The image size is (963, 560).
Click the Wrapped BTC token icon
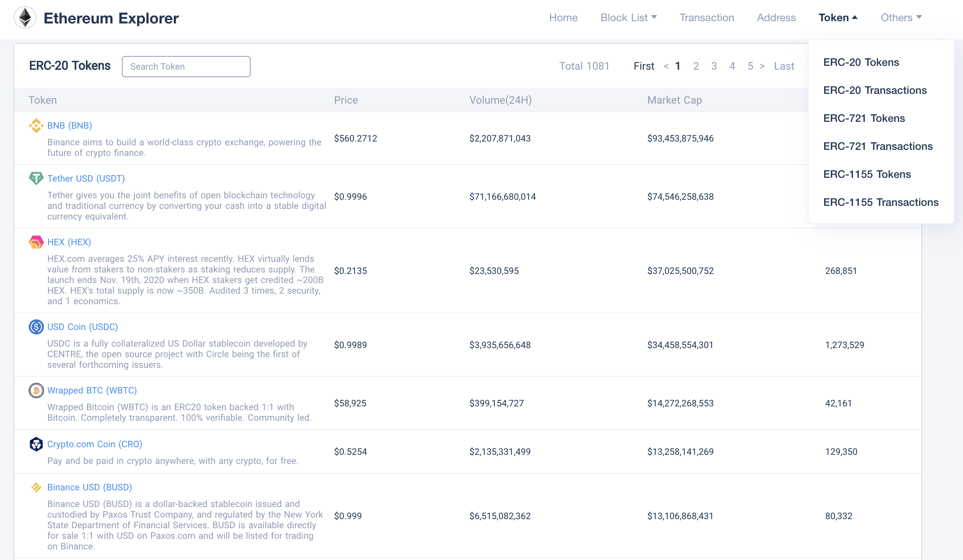tap(36, 390)
